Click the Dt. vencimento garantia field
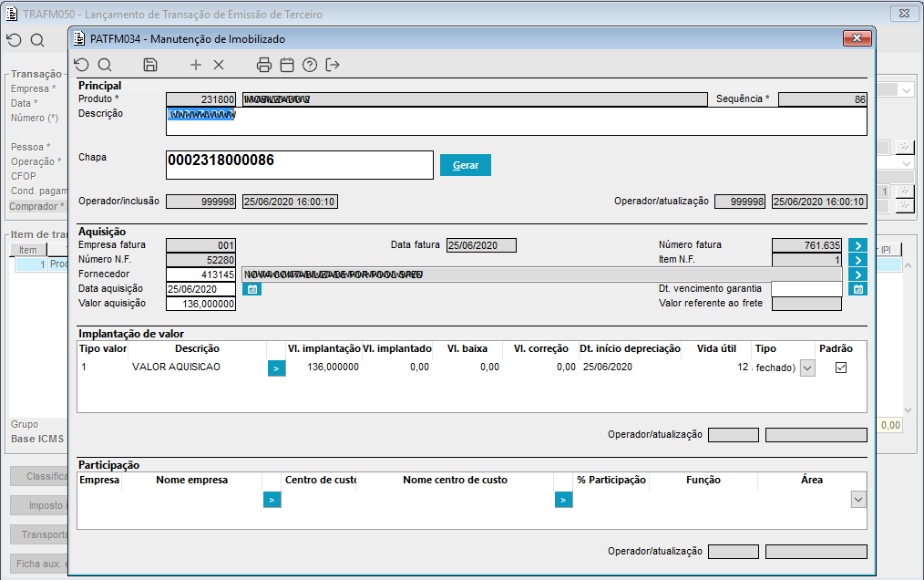 (x=806, y=289)
